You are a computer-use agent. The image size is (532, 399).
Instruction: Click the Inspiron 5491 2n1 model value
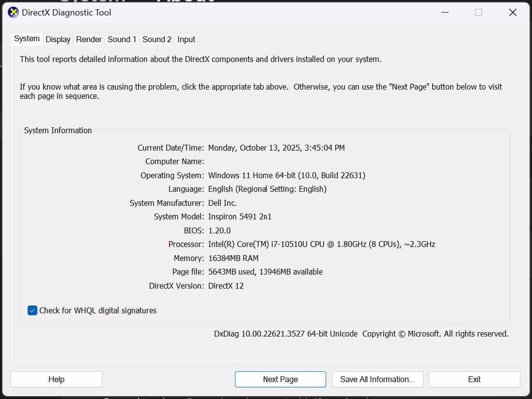tap(240, 216)
